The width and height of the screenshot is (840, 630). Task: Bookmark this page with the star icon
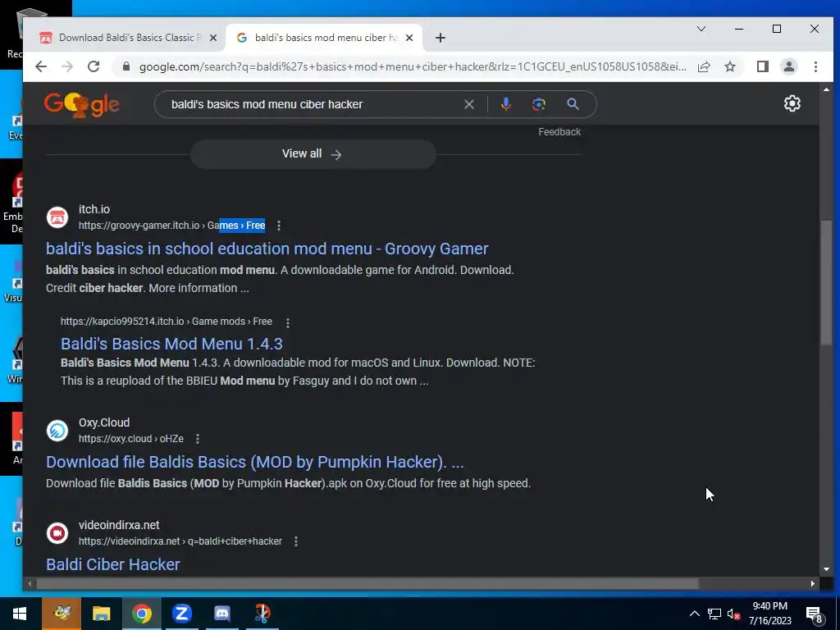coord(730,66)
